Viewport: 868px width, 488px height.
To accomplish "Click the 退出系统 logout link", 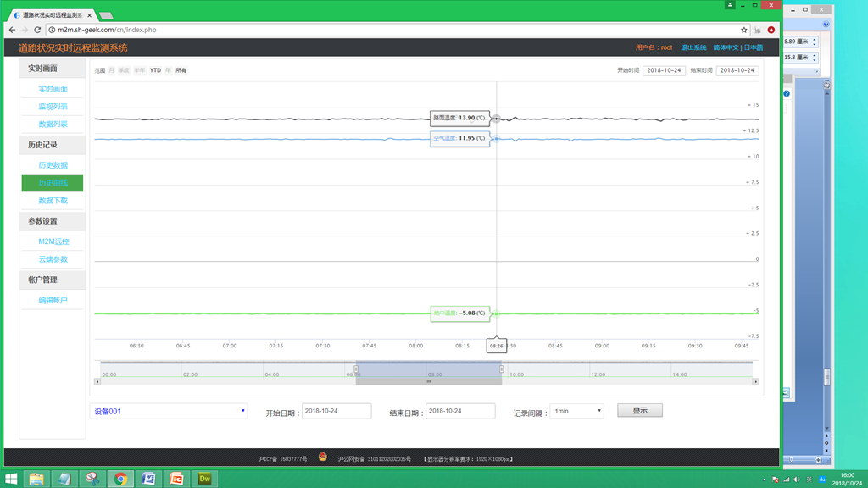I will [x=693, y=47].
